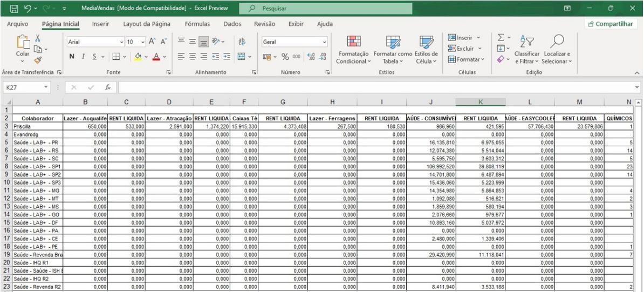Open the Arial font name dropdown
The image size is (644, 292).
(120, 42)
